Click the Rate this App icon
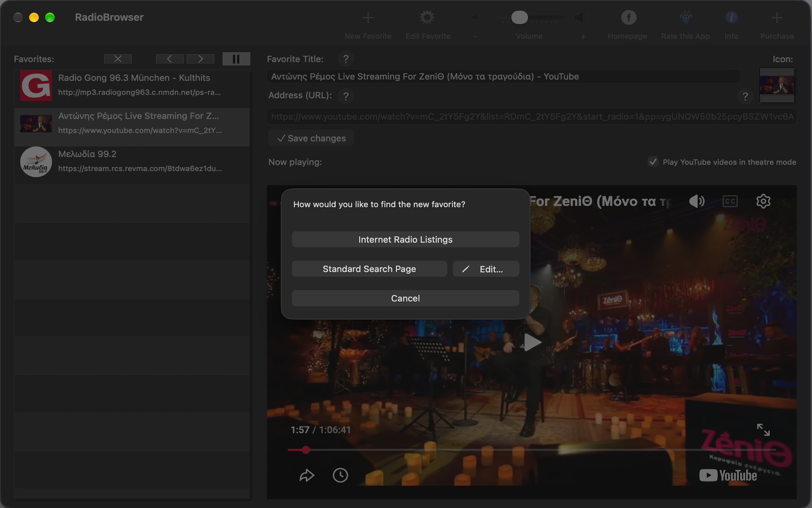Image resolution: width=812 pixels, height=508 pixels. [x=686, y=17]
